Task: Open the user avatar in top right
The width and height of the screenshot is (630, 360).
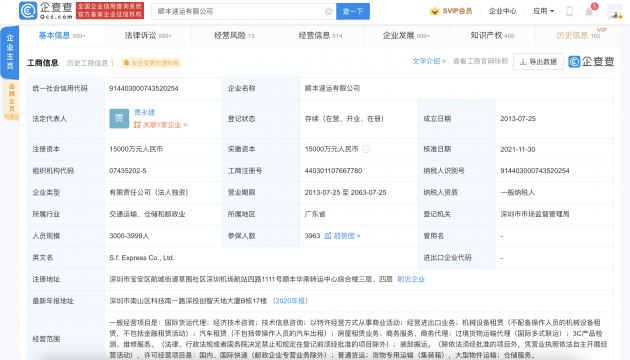Action: pos(614,11)
